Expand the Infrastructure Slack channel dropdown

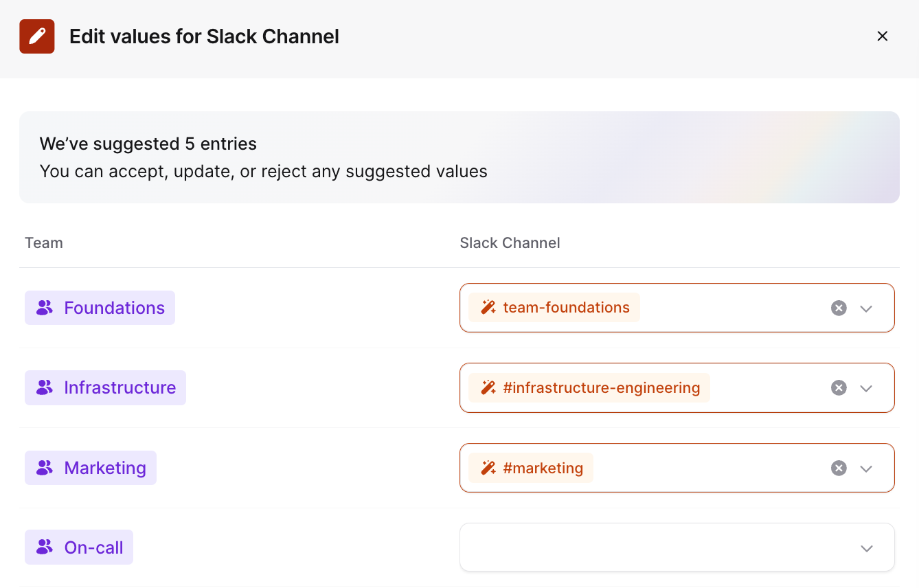pos(866,388)
